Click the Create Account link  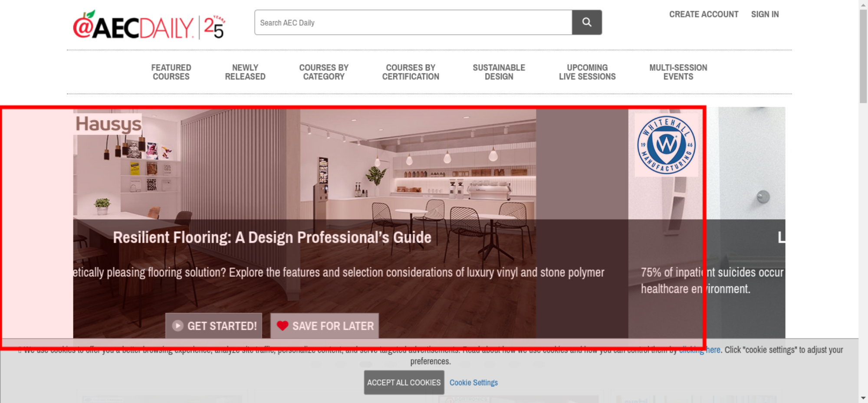pos(704,14)
